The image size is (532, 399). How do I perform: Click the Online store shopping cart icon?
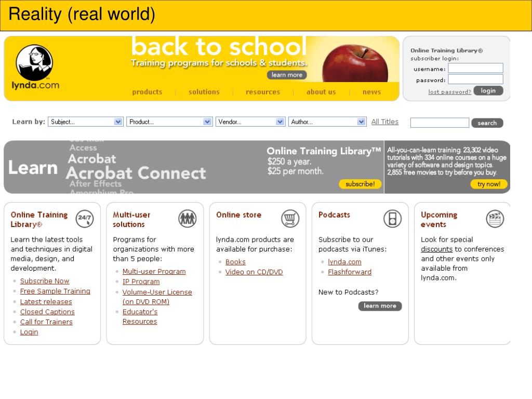click(290, 219)
